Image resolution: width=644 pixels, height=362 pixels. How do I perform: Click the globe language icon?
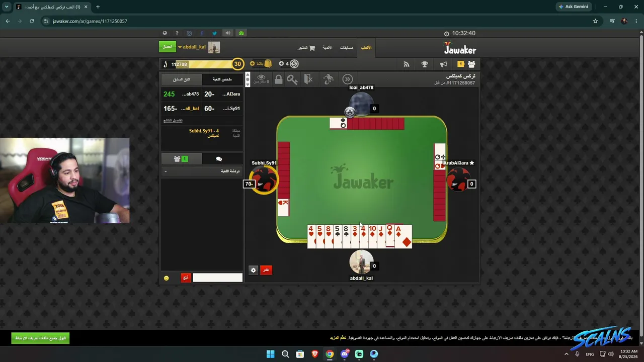tap(165, 33)
